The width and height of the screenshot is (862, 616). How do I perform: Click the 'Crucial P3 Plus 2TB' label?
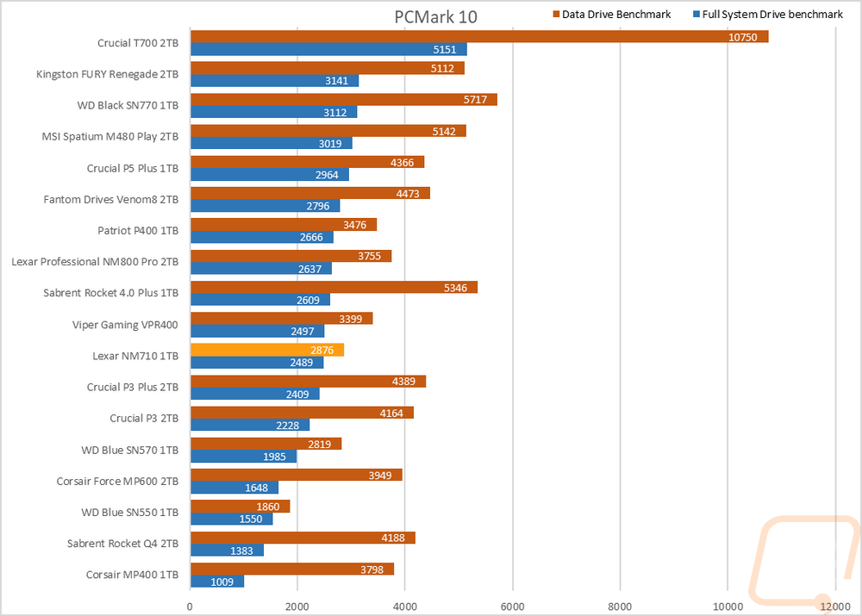click(x=133, y=387)
